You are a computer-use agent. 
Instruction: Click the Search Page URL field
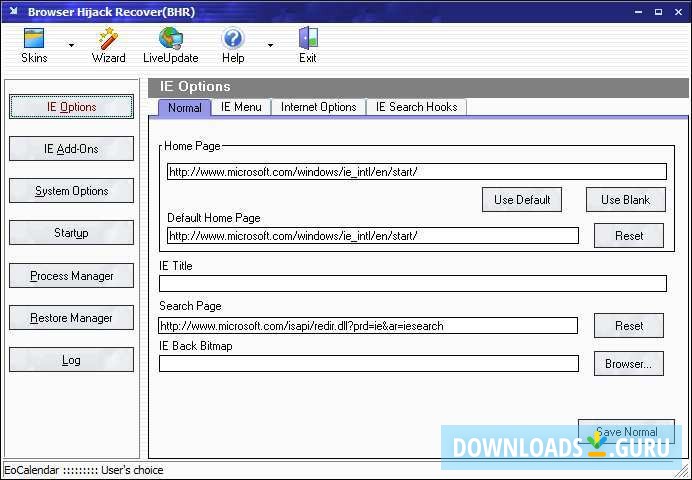[368, 326]
